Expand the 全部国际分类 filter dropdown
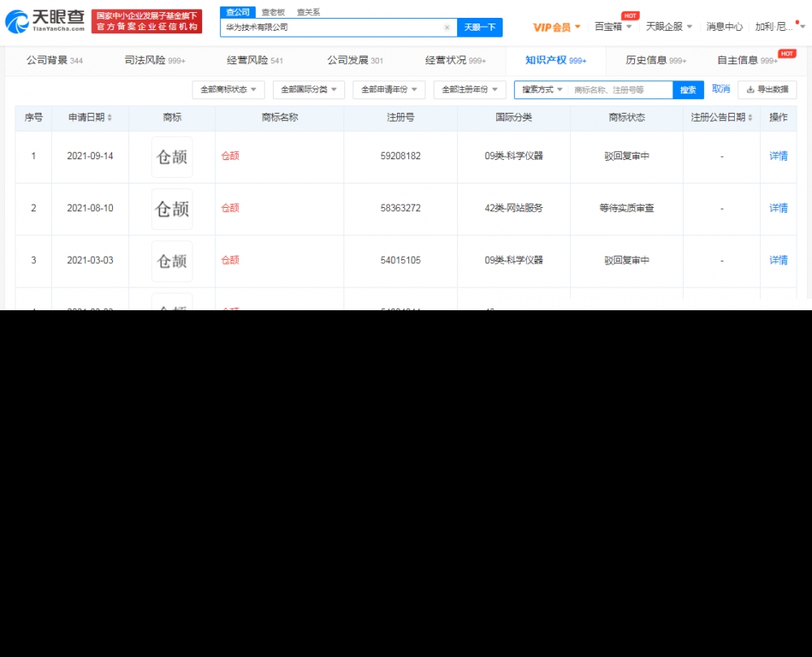The height and width of the screenshot is (657, 812). [x=309, y=89]
